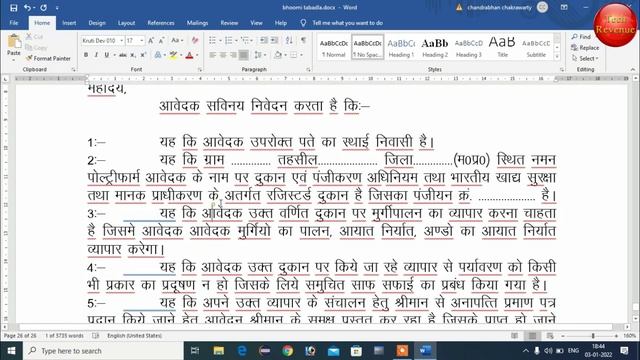Increase paragraph indent
640x360 pixels.
click(x=274, y=40)
